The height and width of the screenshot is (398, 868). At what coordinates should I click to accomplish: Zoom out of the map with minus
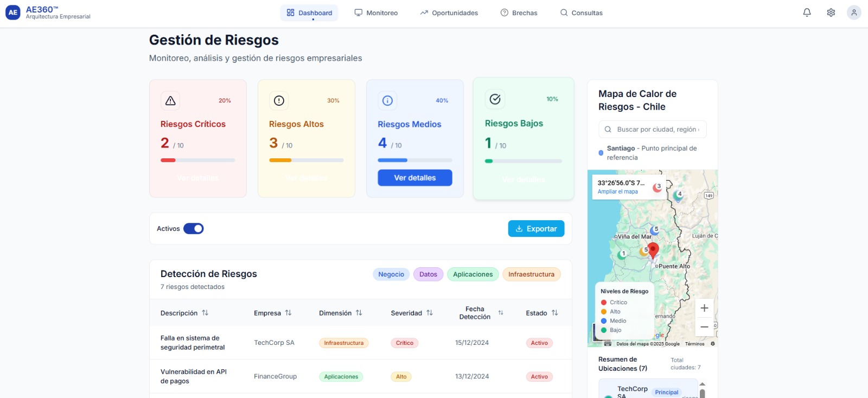point(704,327)
